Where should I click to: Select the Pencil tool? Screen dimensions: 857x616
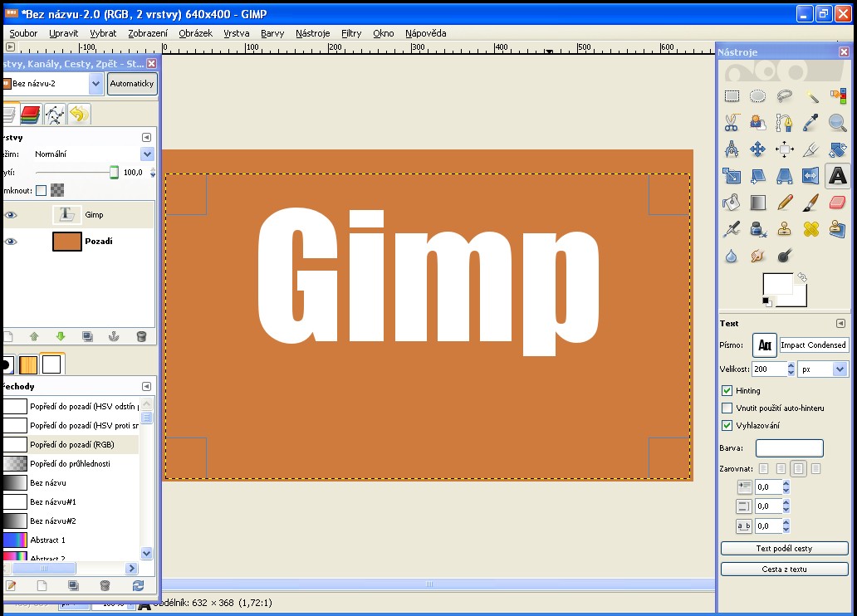[784, 203]
